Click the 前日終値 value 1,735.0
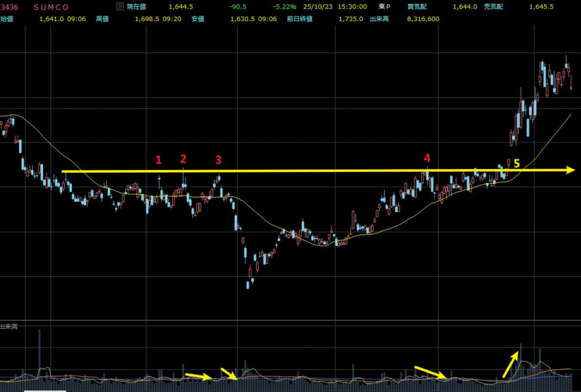This screenshot has width=581, height=392. pyautogui.click(x=352, y=19)
